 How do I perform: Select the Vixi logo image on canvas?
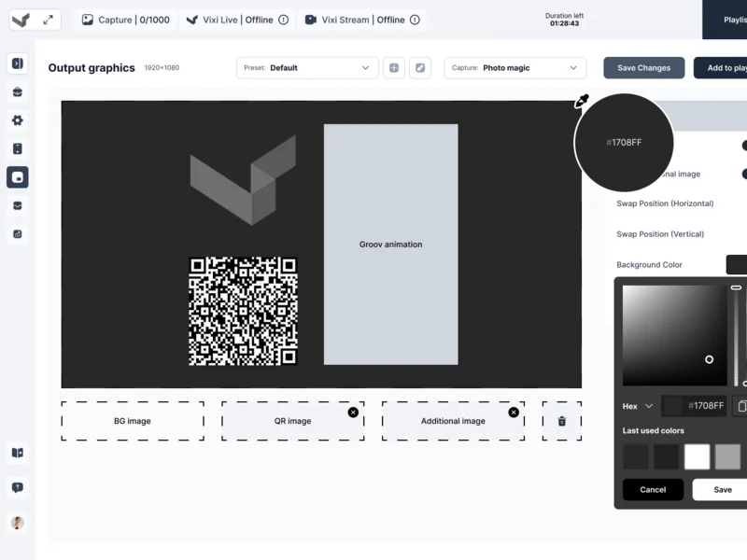[243, 180]
